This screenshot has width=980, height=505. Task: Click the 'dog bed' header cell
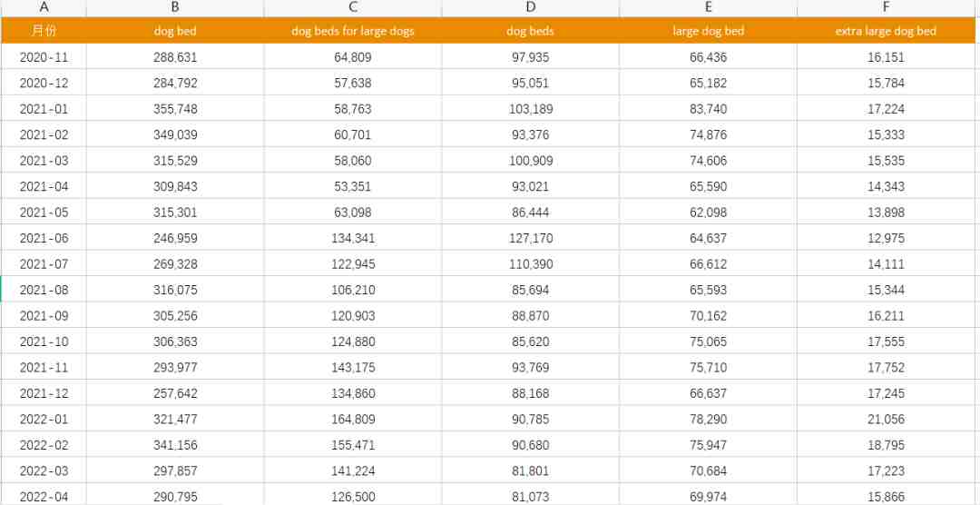pos(176,31)
